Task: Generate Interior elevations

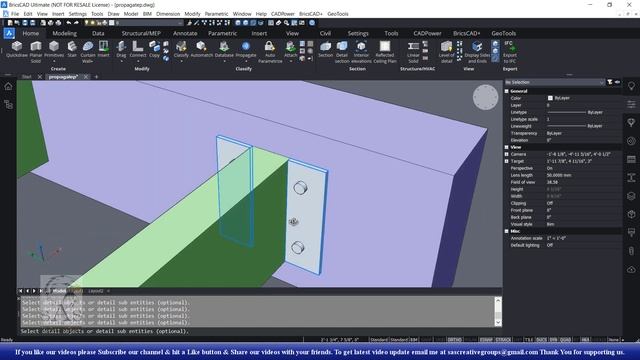Action: click(x=361, y=51)
